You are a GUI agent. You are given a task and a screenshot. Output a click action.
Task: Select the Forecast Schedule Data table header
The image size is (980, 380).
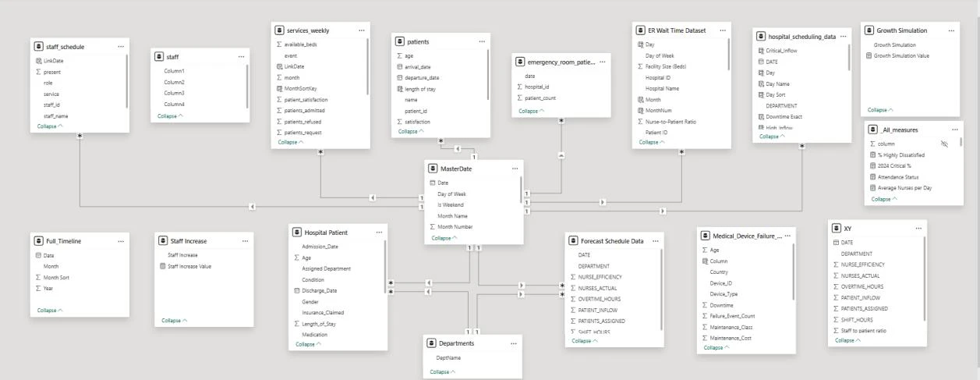(615, 241)
